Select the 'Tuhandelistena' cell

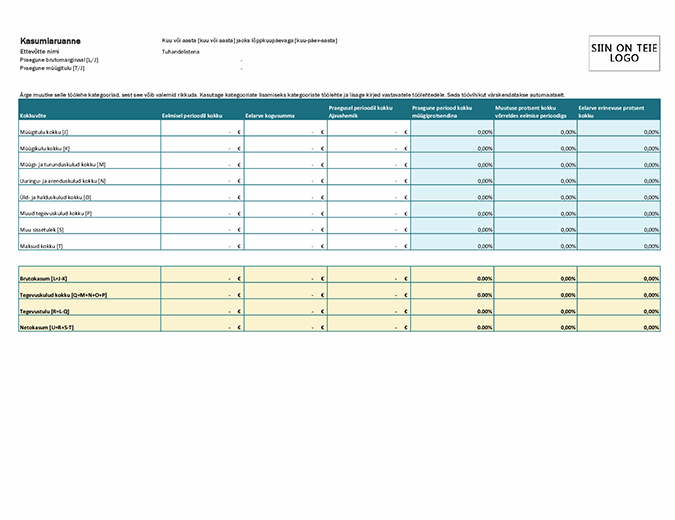click(x=182, y=50)
